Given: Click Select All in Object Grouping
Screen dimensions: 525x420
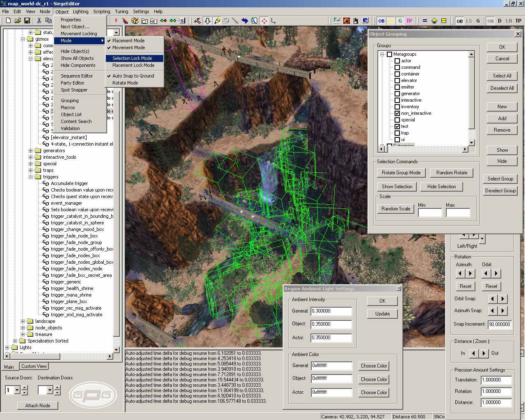Looking at the screenshot, I should [x=502, y=76].
